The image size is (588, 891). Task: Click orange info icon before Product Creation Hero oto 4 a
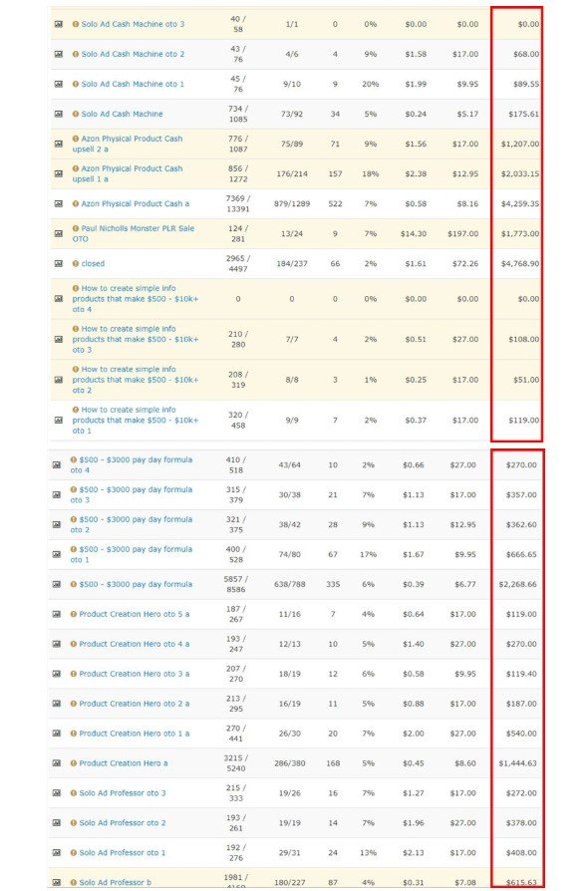click(x=74, y=644)
